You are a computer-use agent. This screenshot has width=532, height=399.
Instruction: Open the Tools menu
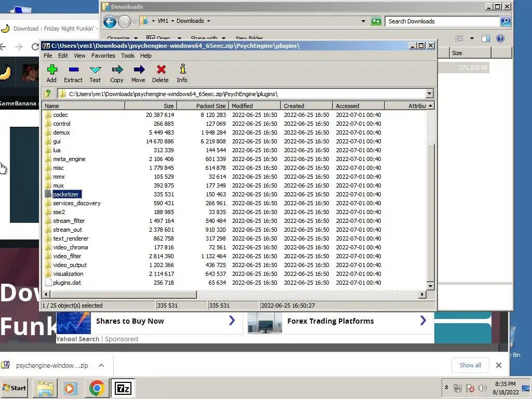point(128,56)
